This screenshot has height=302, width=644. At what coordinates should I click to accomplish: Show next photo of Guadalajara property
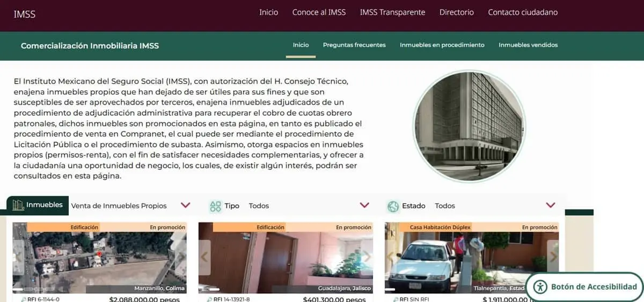(x=367, y=257)
